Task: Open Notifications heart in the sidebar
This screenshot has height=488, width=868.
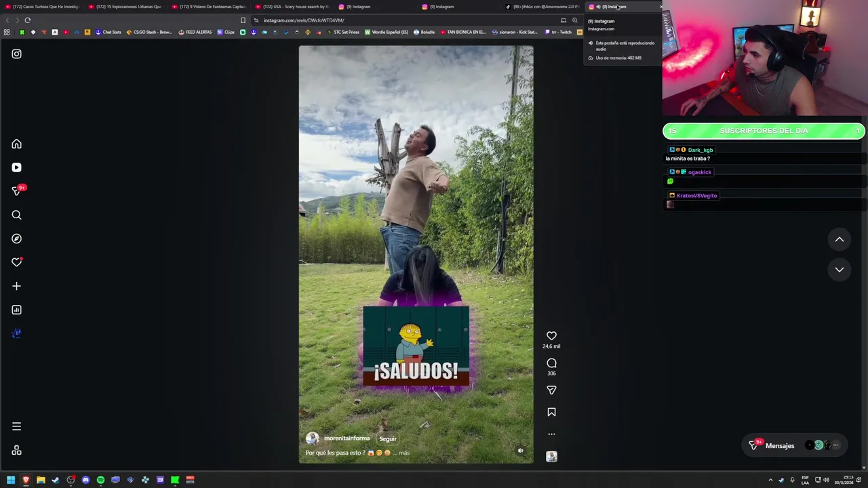Action: [16, 262]
